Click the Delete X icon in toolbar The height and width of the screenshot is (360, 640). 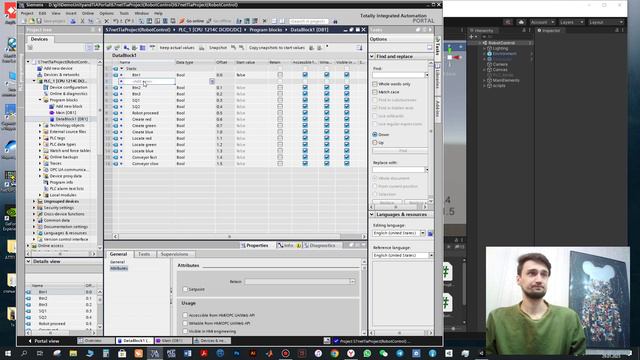[x=107, y=21]
